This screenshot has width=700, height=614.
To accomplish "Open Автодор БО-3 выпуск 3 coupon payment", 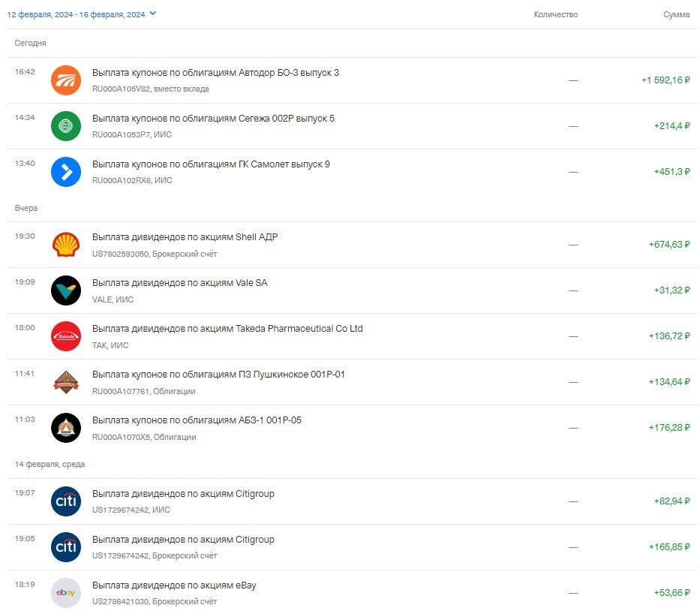I will click(353, 80).
